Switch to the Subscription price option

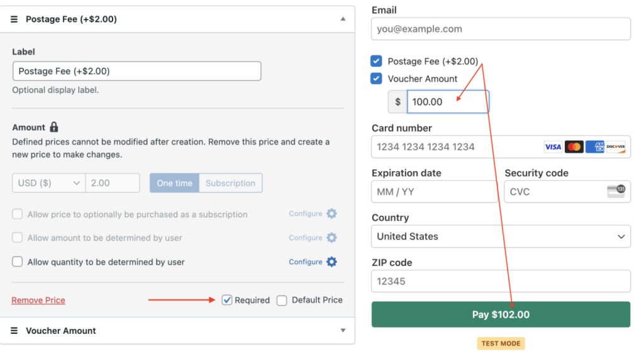[230, 183]
